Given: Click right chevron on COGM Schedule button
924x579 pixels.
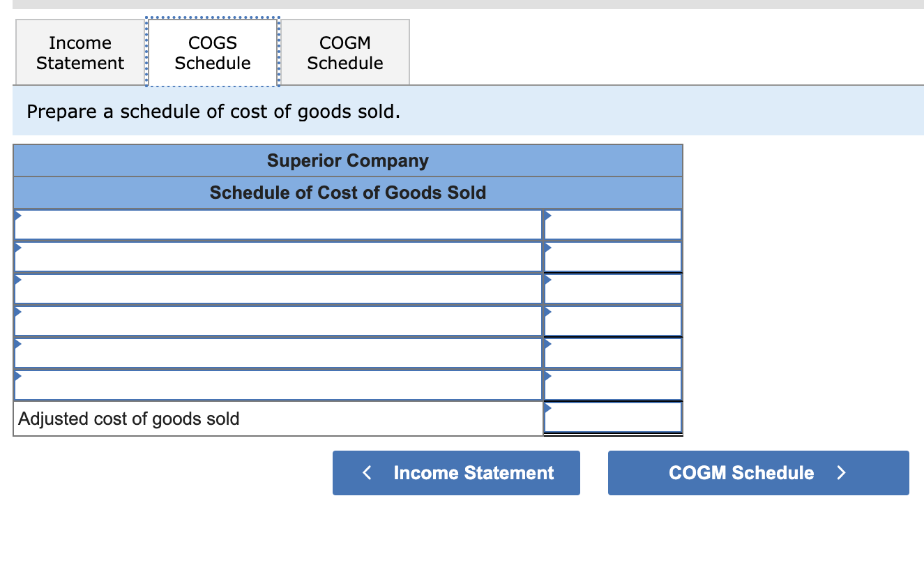Looking at the screenshot, I should [x=841, y=473].
